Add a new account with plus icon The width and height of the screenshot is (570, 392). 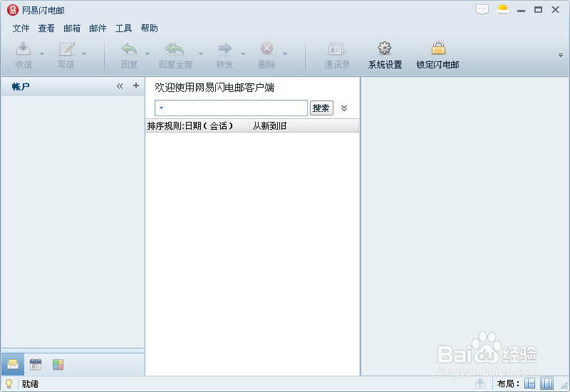[x=136, y=86]
